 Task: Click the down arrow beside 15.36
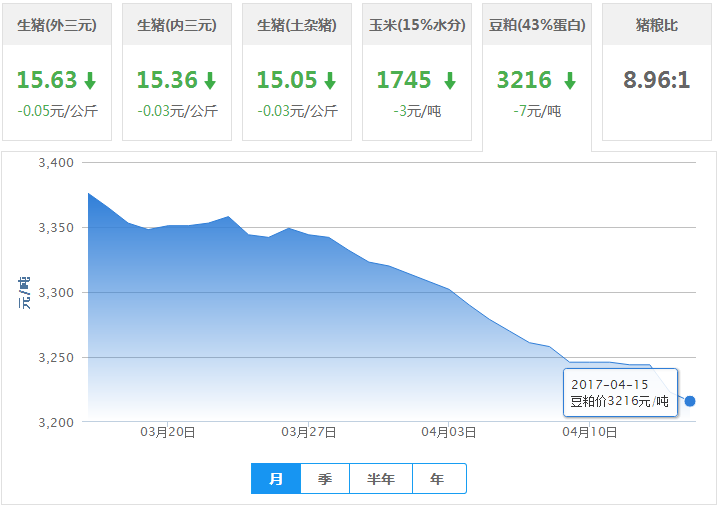coord(210,81)
